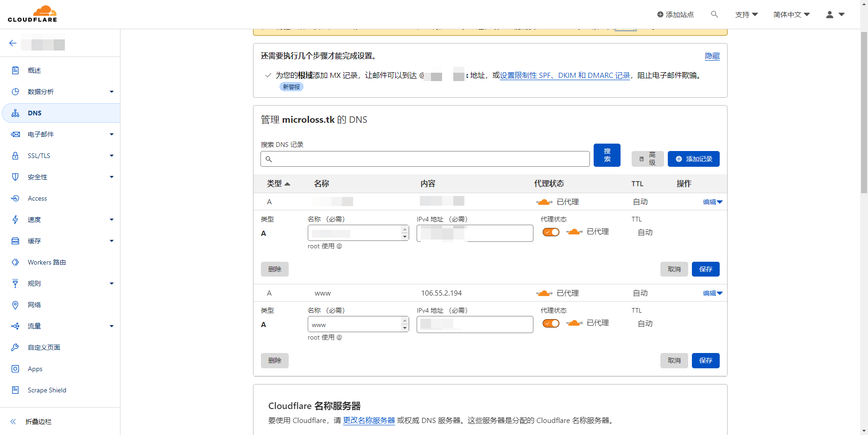Click the Apps icon in sidebar

15,369
